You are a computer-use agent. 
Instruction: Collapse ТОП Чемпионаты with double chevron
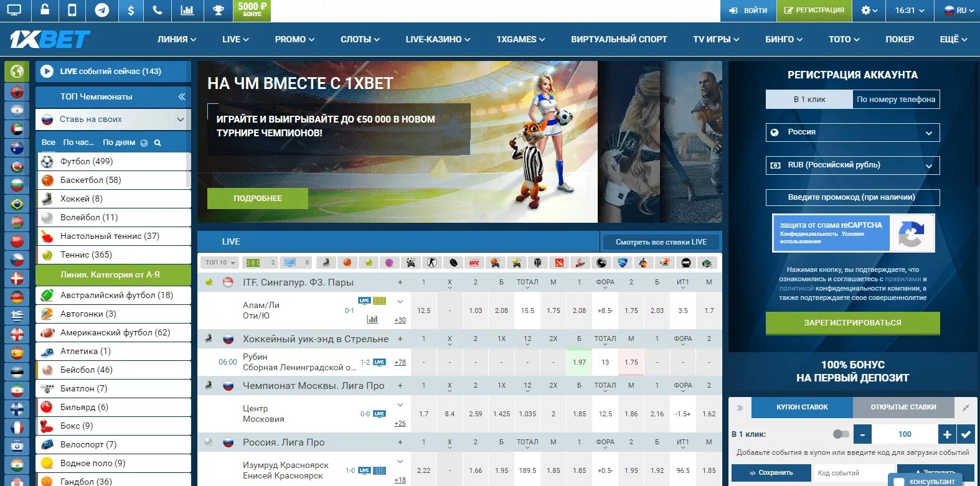point(181,97)
